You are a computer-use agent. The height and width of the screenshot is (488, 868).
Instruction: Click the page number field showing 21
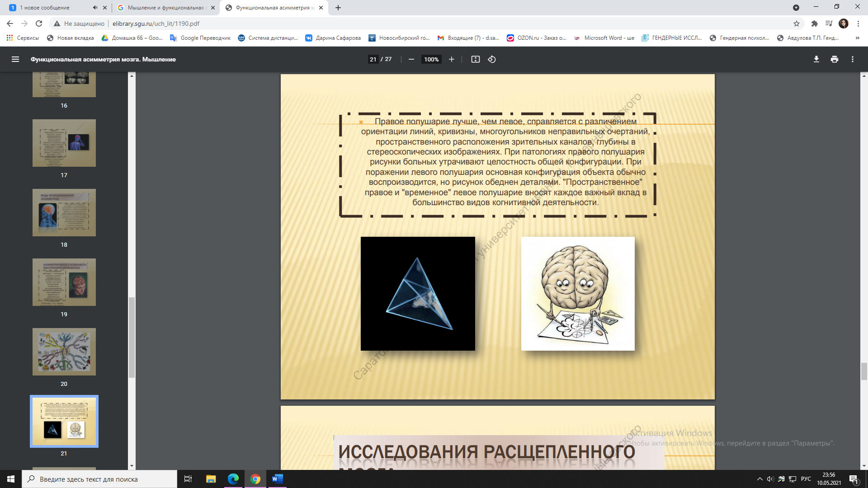[373, 59]
